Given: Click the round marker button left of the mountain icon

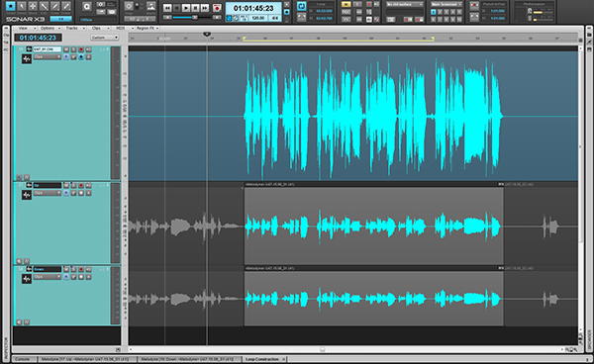Looking at the screenshot, I should tap(129, 6).
